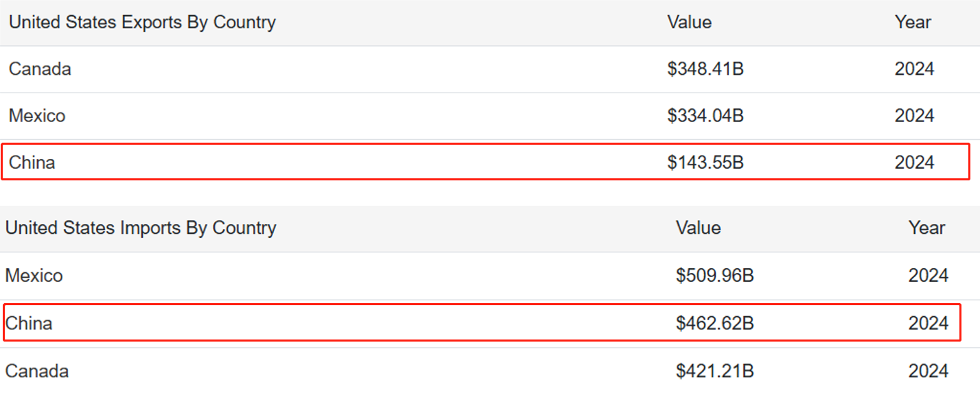The image size is (980, 393).
Task: Open Mexico in the imports table
Action: (x=34, y=276)
